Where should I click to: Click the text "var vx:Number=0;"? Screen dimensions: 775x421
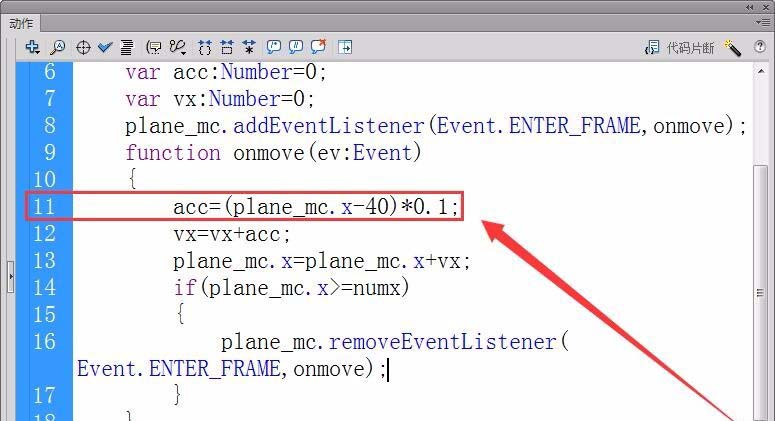(220, 99)
